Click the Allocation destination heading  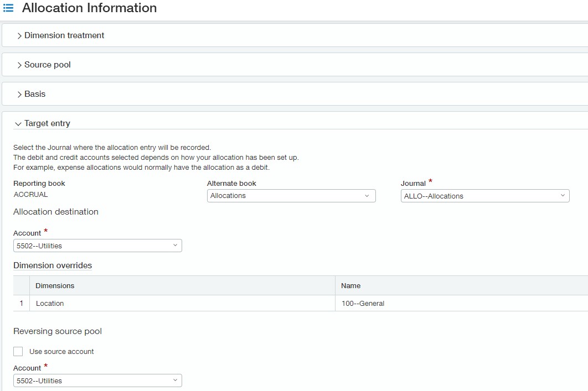(56, 212)
